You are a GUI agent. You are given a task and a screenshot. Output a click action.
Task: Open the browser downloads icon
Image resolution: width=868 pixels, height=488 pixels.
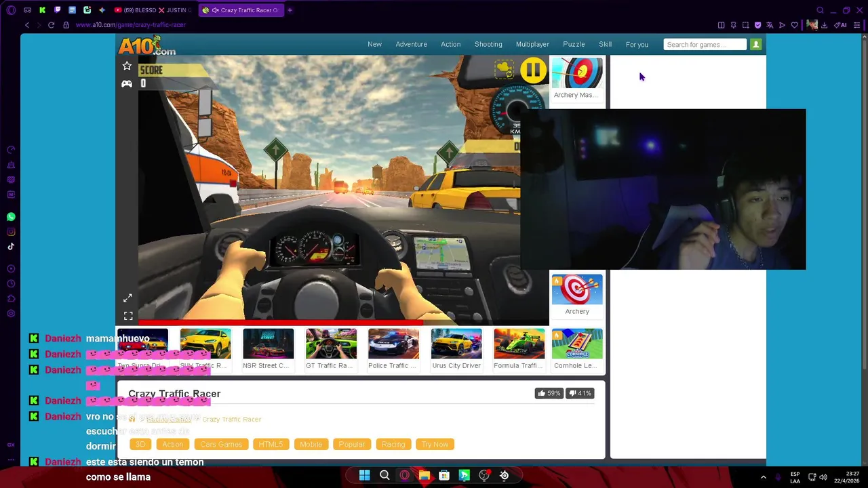pyautogui.click(x=824, y=25)
